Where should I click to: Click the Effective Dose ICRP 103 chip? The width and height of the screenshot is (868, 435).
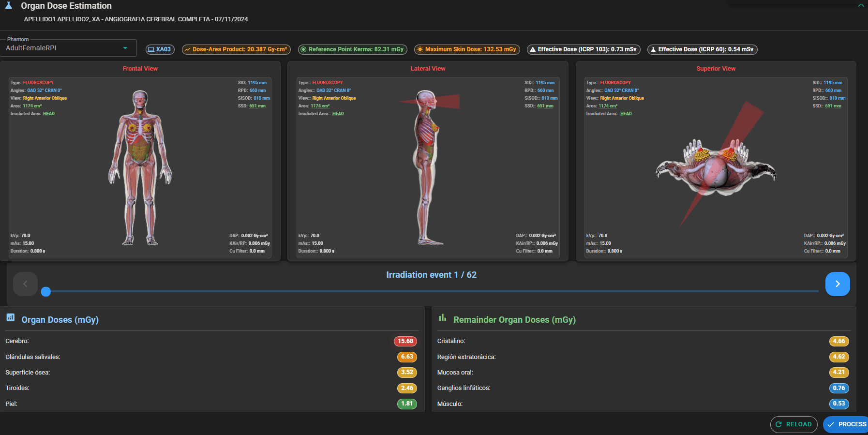point(584,49)
